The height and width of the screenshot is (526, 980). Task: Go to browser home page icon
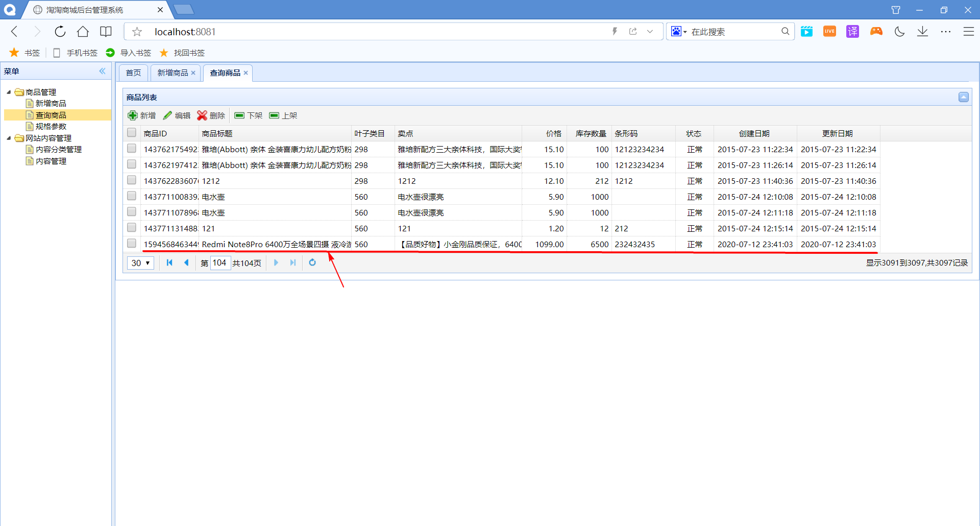tap(83, 32)
